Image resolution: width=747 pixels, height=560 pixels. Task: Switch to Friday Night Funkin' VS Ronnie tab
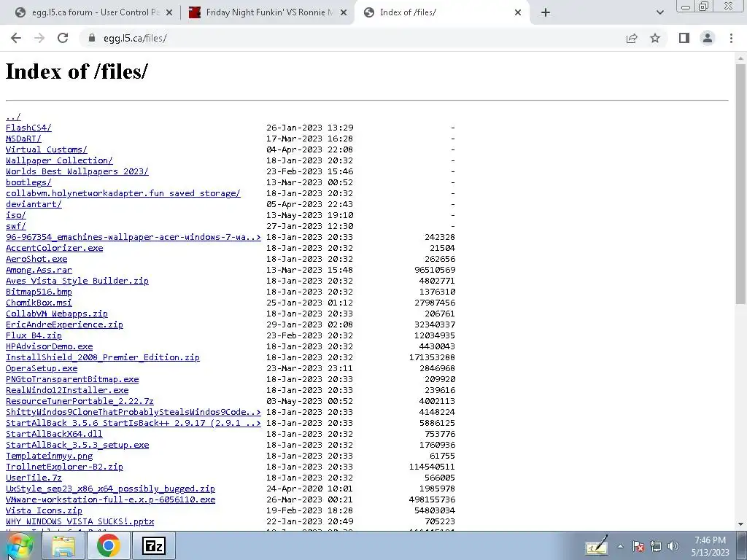click(x=267, y=12)
